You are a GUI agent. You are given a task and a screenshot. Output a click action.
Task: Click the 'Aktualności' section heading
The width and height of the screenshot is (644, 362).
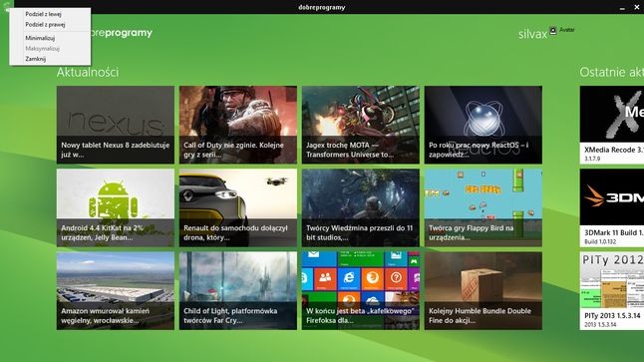click(88, 73)
